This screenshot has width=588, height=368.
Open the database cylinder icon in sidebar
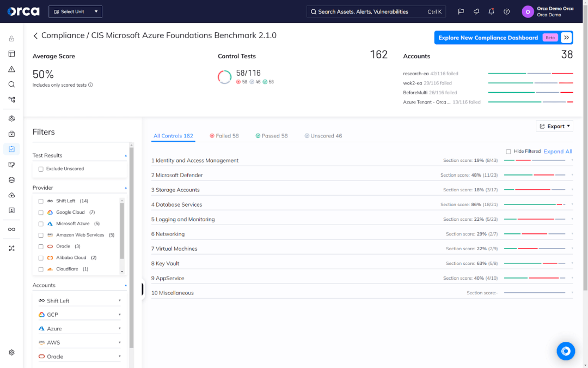click(x=11, y=180)
